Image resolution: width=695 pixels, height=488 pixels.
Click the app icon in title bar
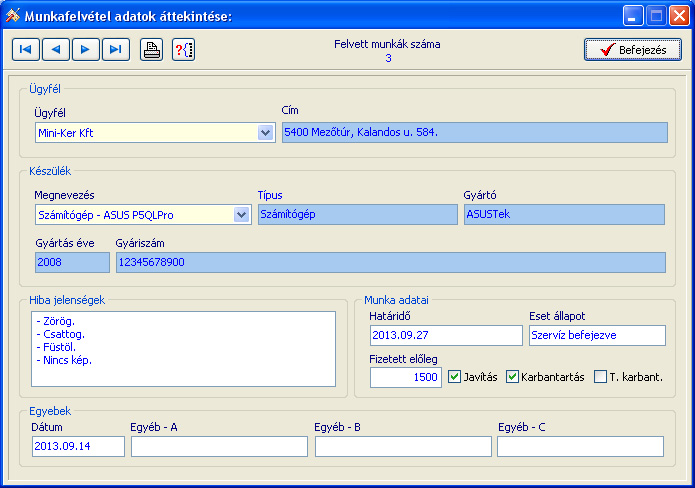click(x=13, y=16)
